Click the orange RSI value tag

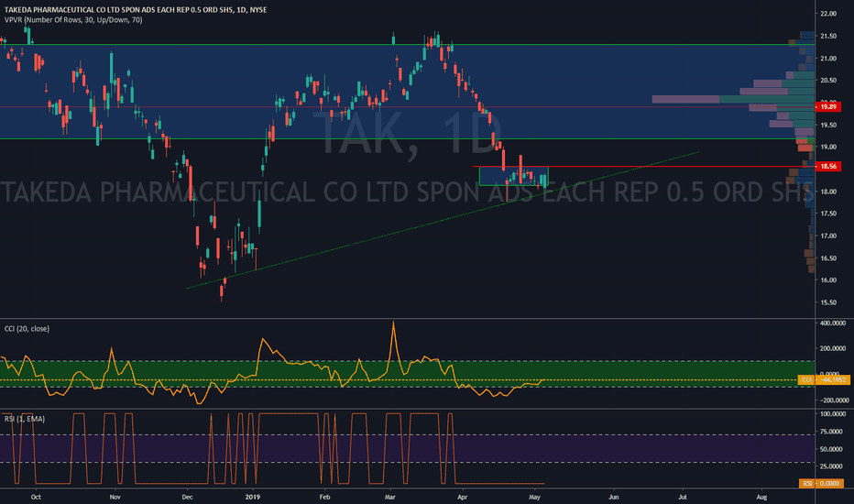point(821,483)
